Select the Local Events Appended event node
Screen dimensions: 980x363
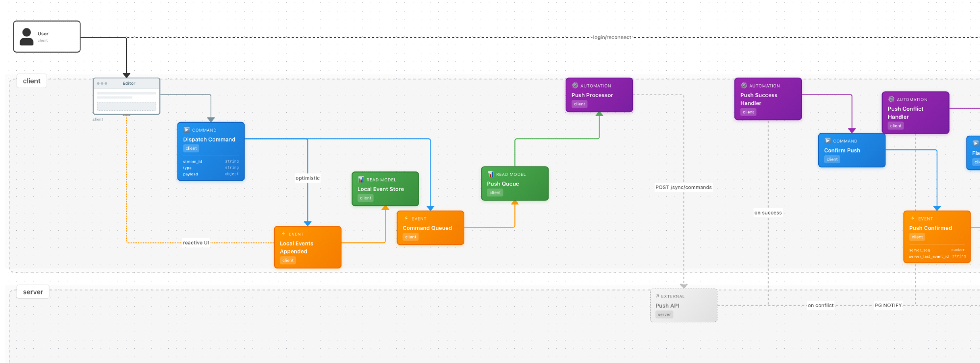(x=307, y=247)
